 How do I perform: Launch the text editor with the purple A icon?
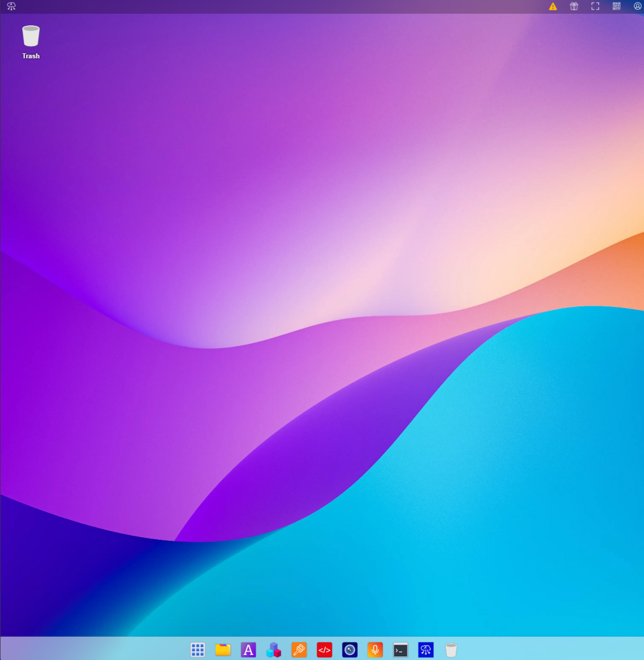coord(248,650)
